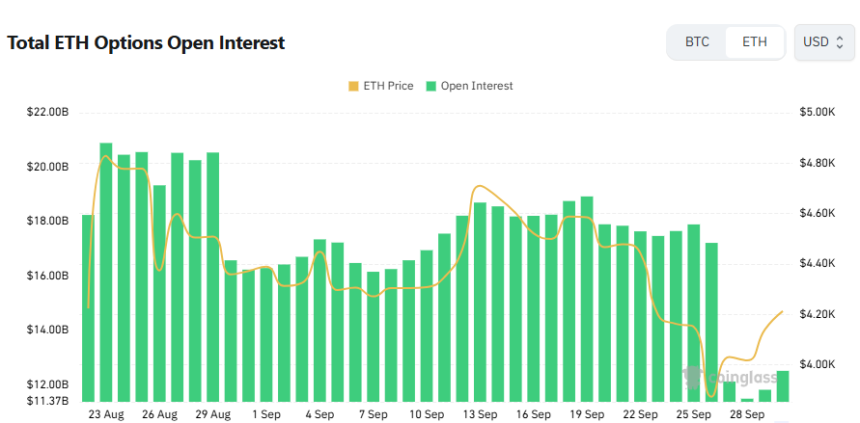This screenshot has width=860, height=423.
Task: Click the $11.37B minimum axis label
Action: [48, 400]
